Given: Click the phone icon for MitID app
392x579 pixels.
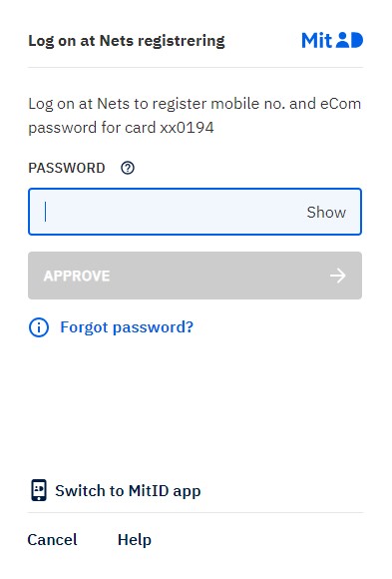Looking at the screenshot, I should [x=39, y=490].
